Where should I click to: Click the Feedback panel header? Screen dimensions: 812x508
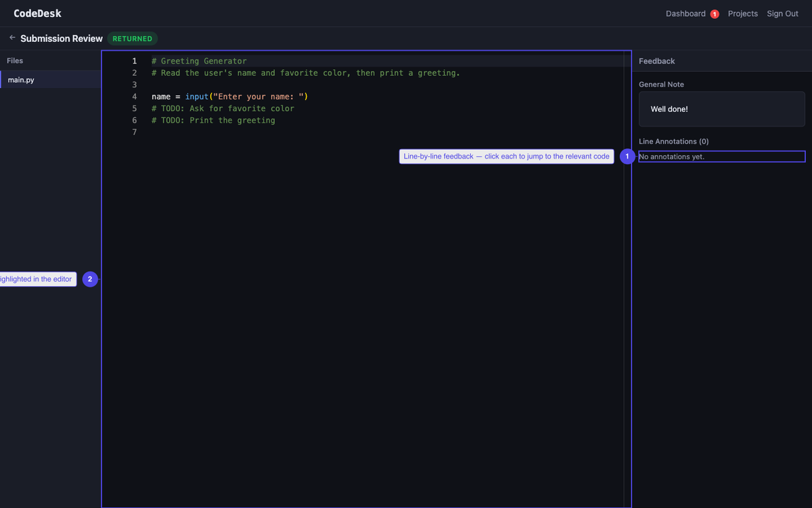click(656, 60)
